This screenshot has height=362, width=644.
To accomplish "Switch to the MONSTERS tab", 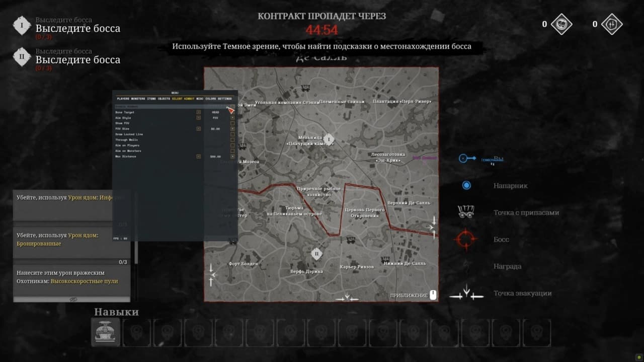I will click(138, 99).
